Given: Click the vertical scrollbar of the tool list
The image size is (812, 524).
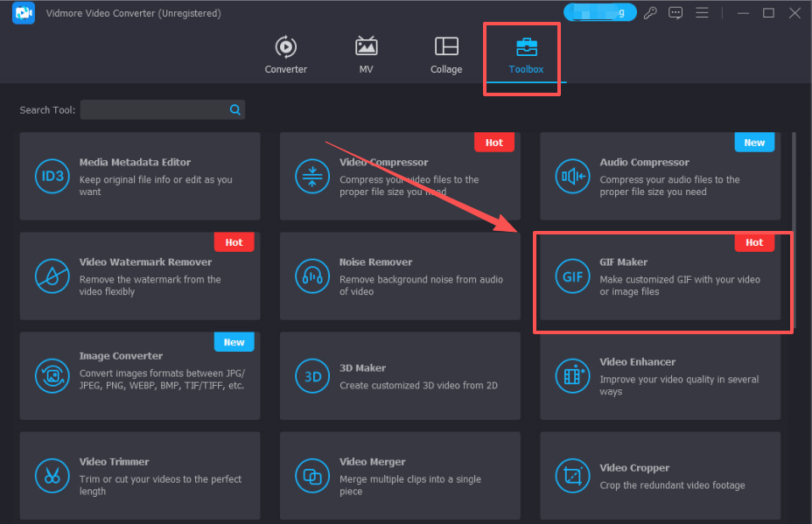Looking at the screenshot, I should (x=794, y=230).
